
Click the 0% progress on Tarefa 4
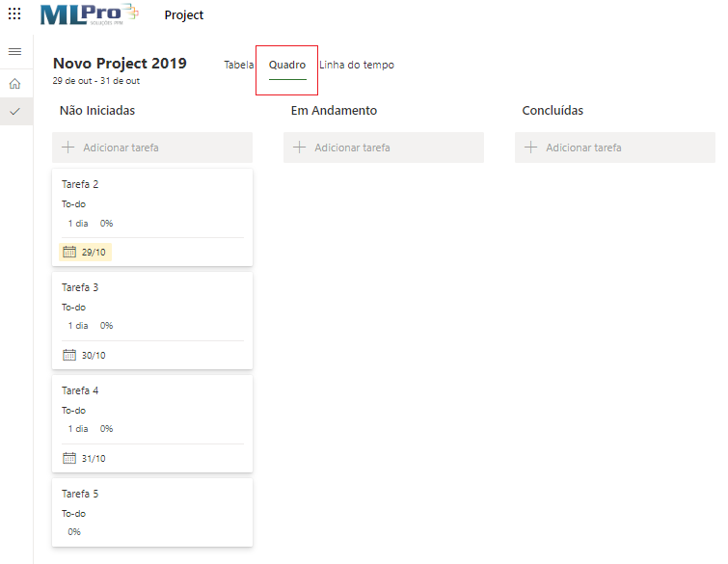(106, 428)
